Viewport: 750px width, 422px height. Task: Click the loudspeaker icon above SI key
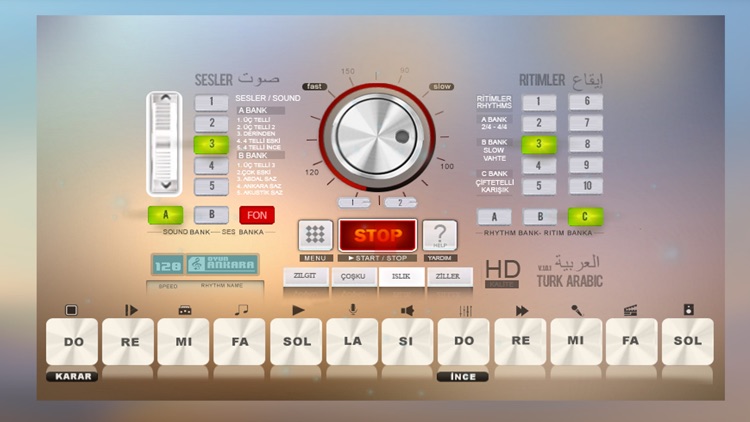(x=407, y=311)
